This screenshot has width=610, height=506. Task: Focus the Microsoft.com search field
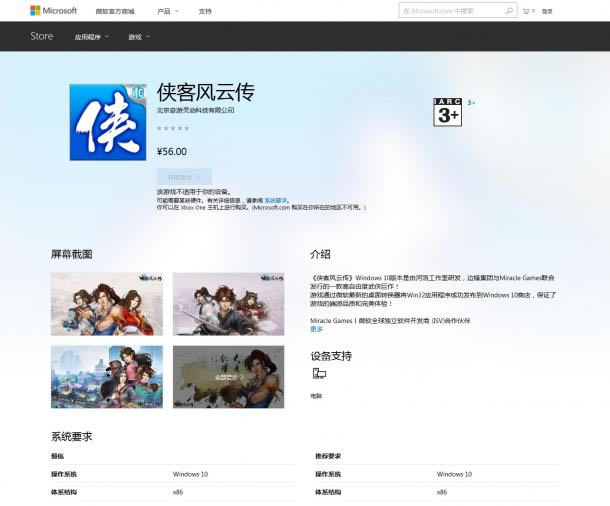[x=452, y=11]
